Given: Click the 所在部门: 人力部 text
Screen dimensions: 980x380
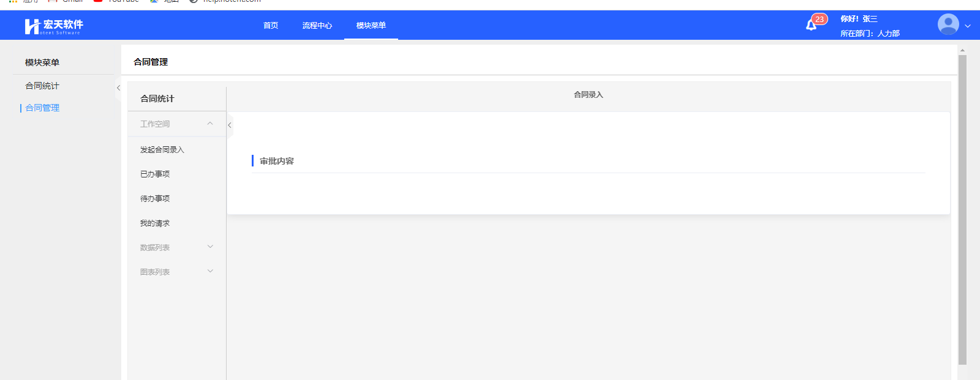Looking at the screenshot, I should [870, 34].
